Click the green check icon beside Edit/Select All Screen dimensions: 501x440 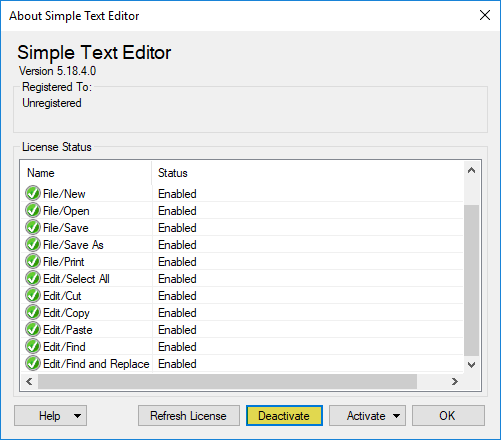pos(33,278)
